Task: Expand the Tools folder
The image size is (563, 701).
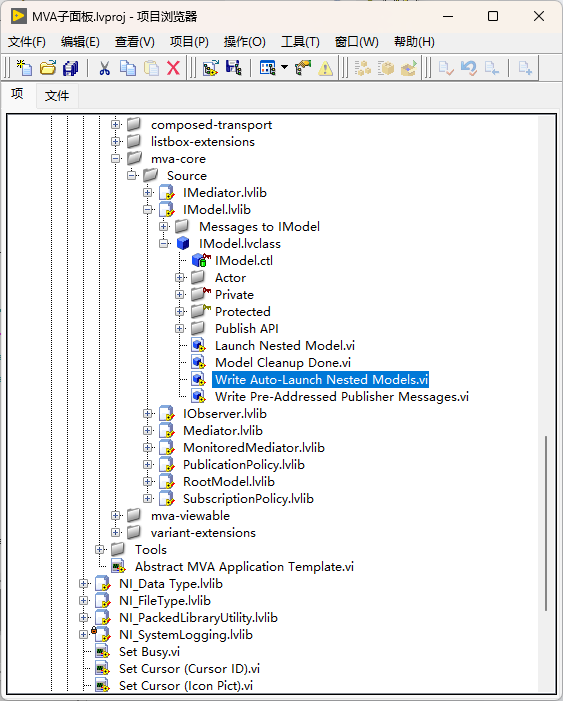Action: [x=99, y=549]
